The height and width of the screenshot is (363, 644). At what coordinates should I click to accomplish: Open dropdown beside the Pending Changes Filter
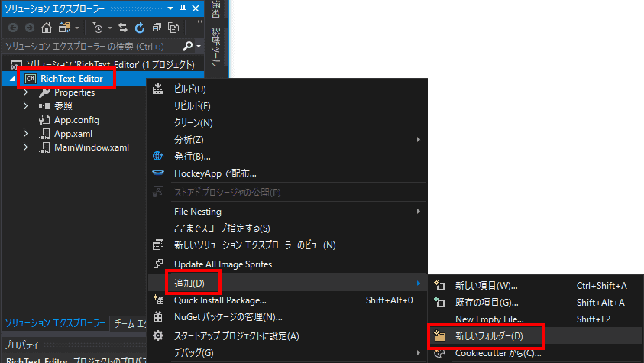(110, 28)
